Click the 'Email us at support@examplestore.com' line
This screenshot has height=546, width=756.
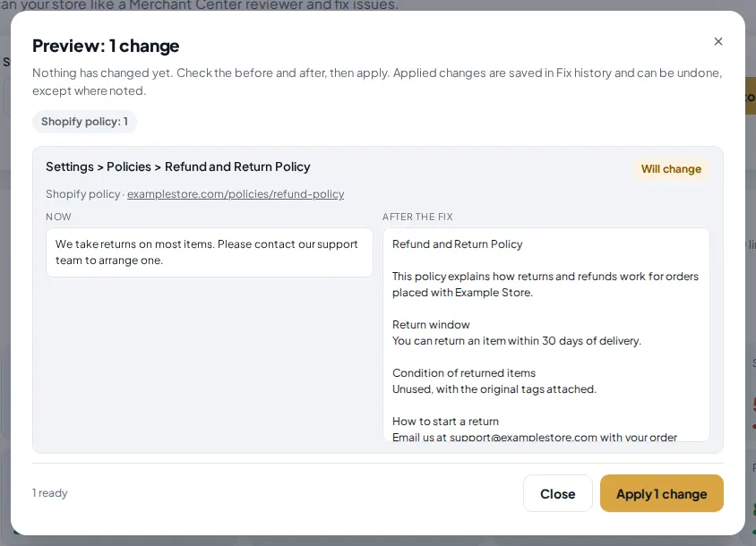coord(535,437)
